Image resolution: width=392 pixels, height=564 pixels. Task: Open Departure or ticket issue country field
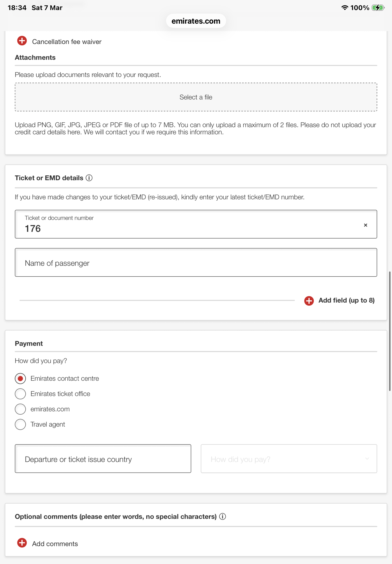point(103,459)
